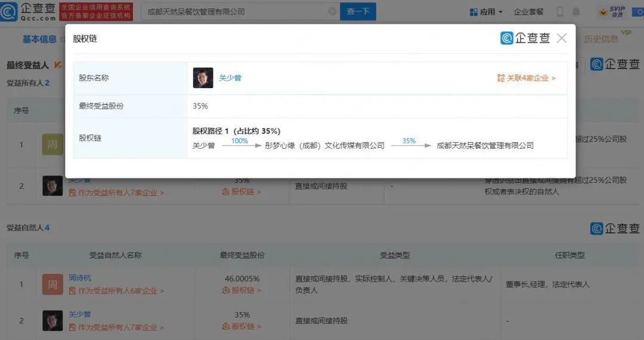Click the mobile phone icon in header
This screenshot has height=340, width=644.
(x=560, y=11)
